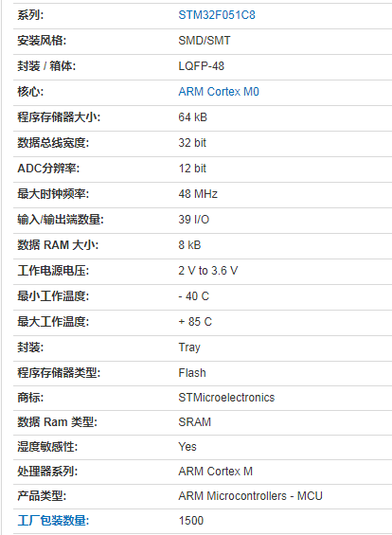Viewport: 392px width, 535px height.
Task: Click the Tray packaging value
Action: tap(189, 348)
